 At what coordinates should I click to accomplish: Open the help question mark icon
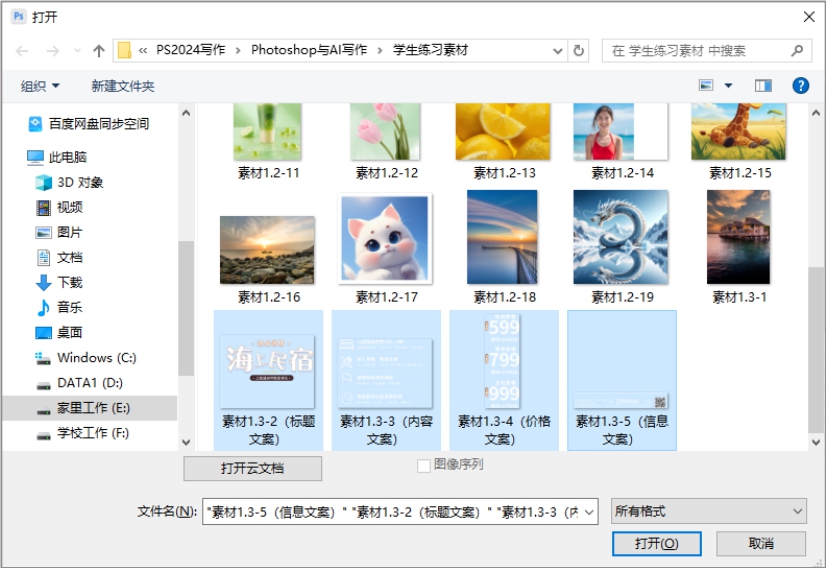click(x=800, y=85)
